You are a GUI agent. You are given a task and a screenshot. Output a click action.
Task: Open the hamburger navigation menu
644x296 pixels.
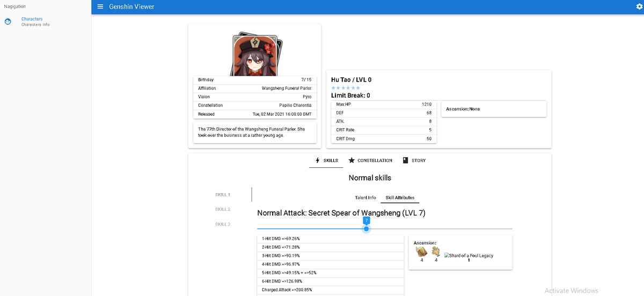pyautogui.click(x=100, y=6)
